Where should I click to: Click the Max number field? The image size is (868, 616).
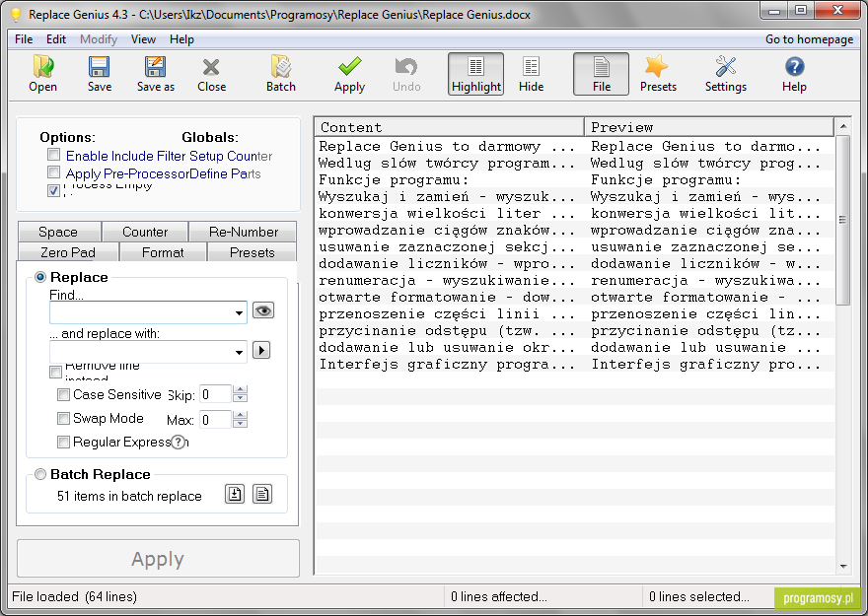tap(215, 420)
